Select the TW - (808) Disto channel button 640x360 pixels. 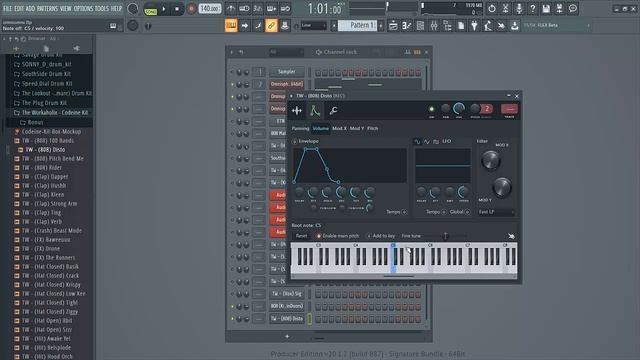click(x=287, y=319)
